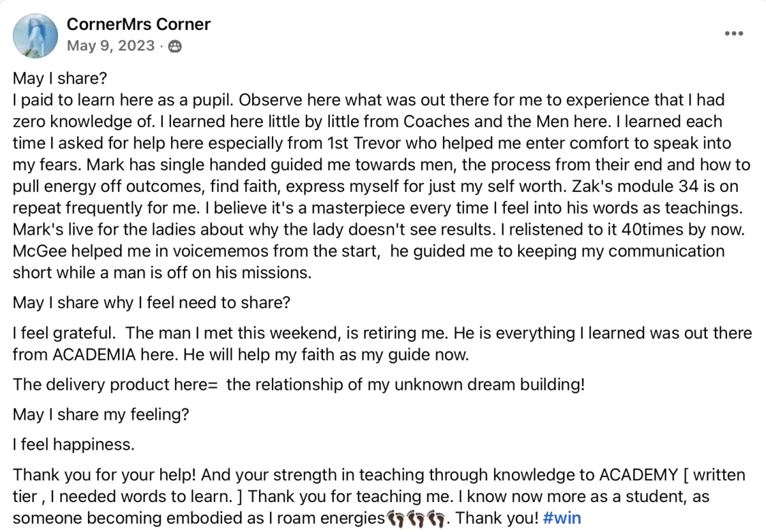This screenshot has width=766, height=532.
Task: Click the opening line "May I share?"
Action: pyautogui.click(x=59, y=79)
